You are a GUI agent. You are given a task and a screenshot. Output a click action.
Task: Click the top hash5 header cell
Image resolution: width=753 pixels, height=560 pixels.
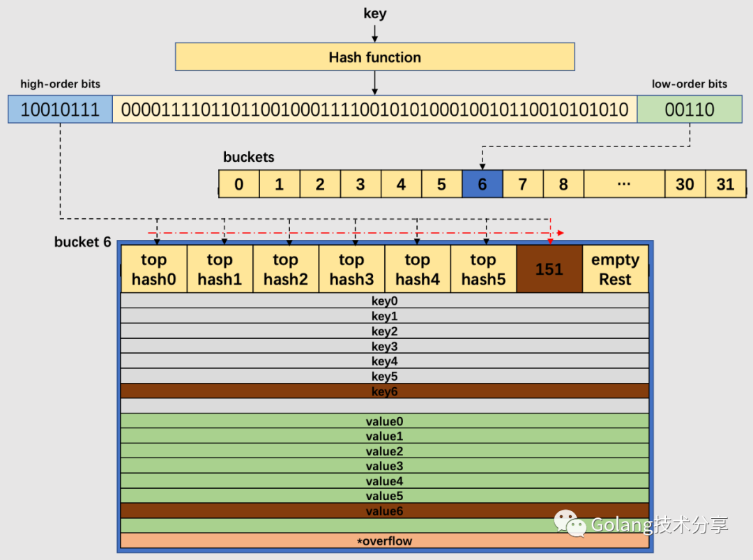(x=483, y=268)
